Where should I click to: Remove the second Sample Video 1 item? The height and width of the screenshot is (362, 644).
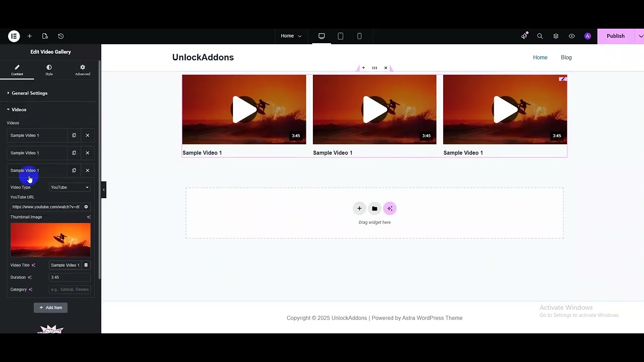coord(88,153)
